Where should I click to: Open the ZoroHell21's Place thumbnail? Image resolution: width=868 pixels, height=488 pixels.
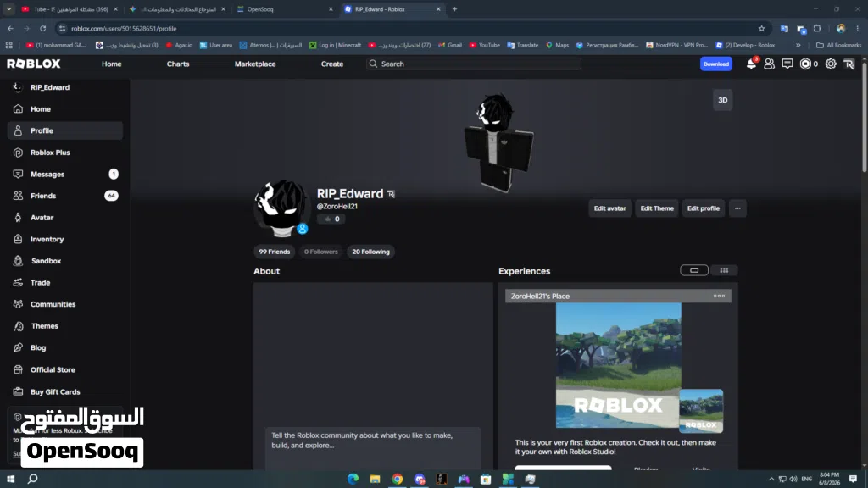[618, 365]
